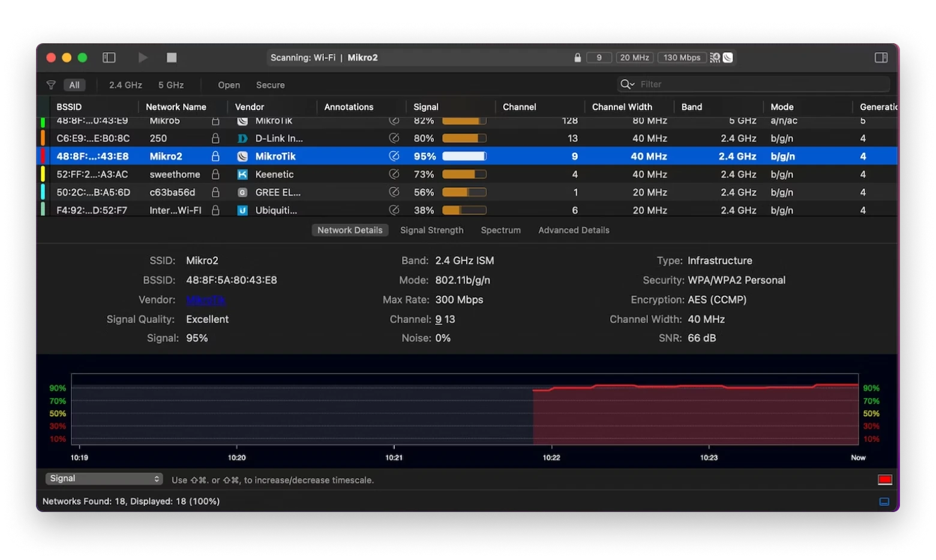Click the lock icon in the Inter...Wi-Fi row
The height and width of the screenshot is (560, 936).
pyautogui.click(x=215, y=210)
